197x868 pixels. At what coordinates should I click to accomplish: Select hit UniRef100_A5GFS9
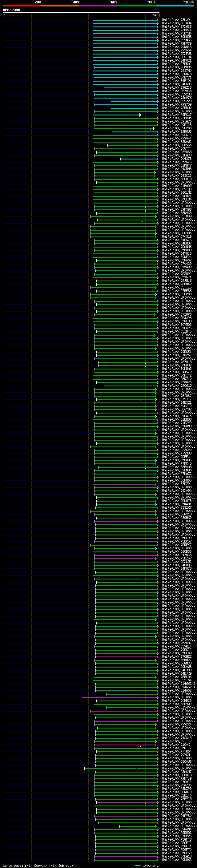point(176,853)
